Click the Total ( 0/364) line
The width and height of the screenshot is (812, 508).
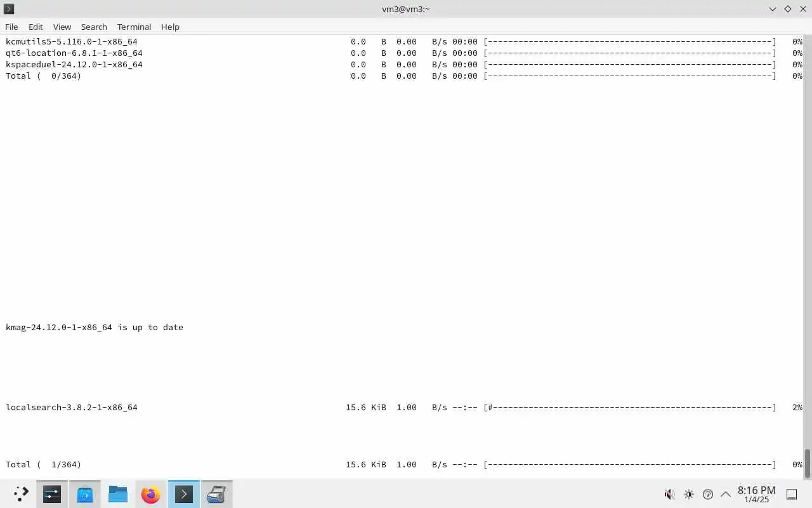tap(404, 76)
